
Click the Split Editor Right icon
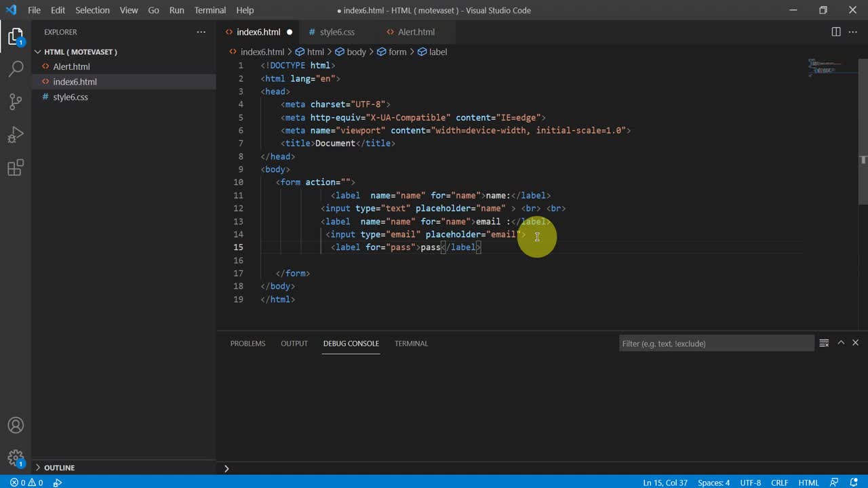[x=836, y=32]
